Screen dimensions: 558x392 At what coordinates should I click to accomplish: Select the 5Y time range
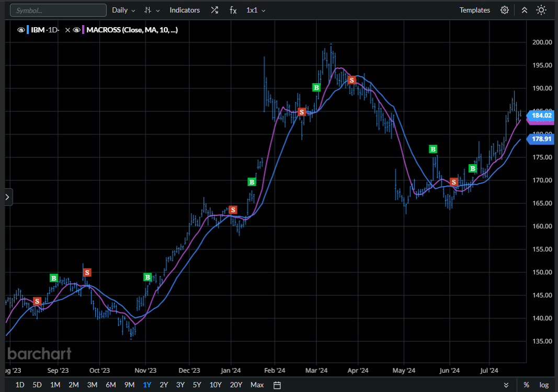(197, 385)
